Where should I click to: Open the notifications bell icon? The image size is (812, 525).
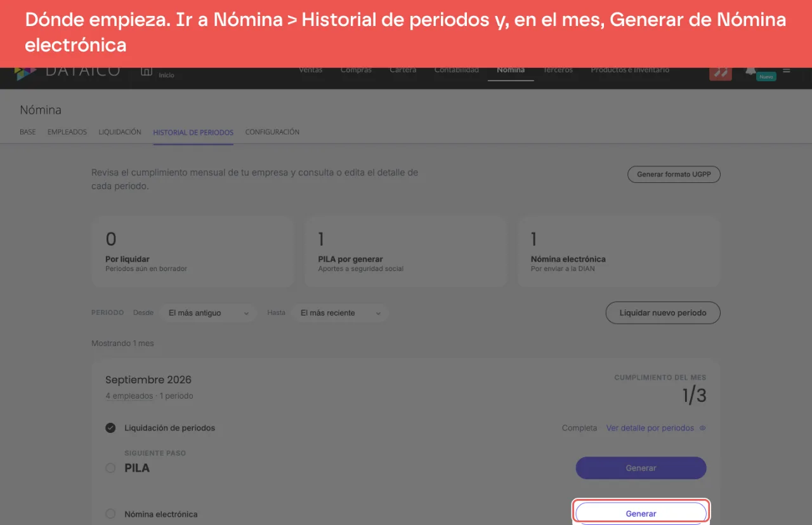[750, 71]
